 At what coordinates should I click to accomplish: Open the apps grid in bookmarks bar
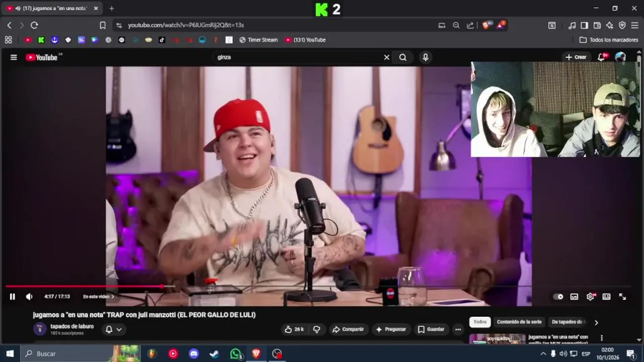click(x=8, y=40)
